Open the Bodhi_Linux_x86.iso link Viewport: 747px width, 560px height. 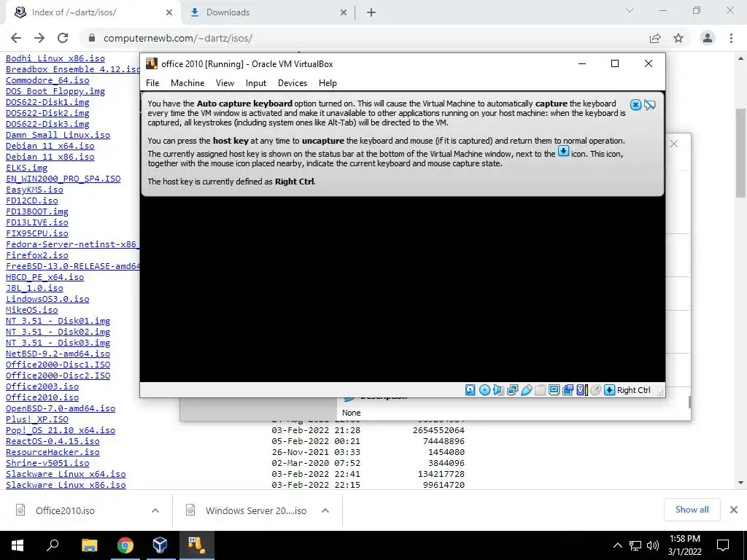tap(55, 58)
